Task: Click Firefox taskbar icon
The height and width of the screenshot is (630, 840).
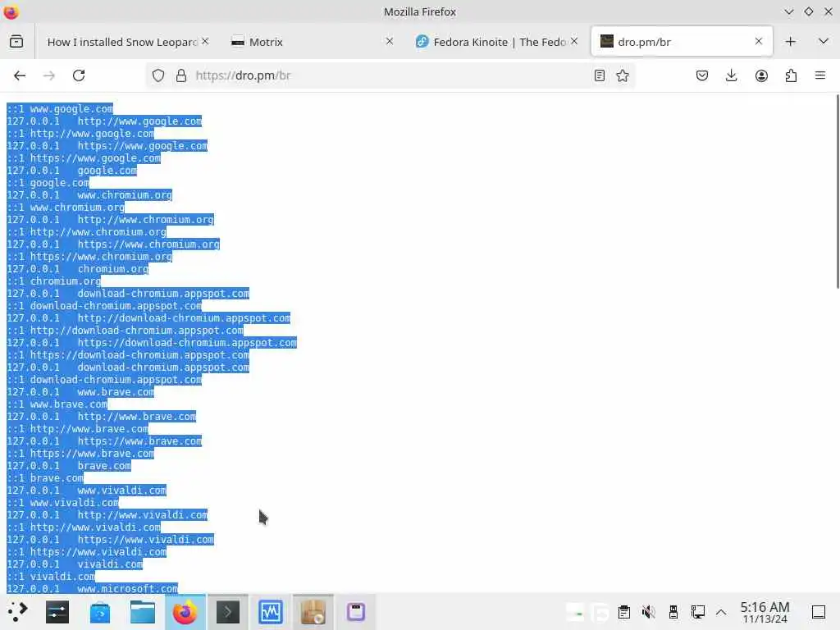Action: click(x=185, y=612)
